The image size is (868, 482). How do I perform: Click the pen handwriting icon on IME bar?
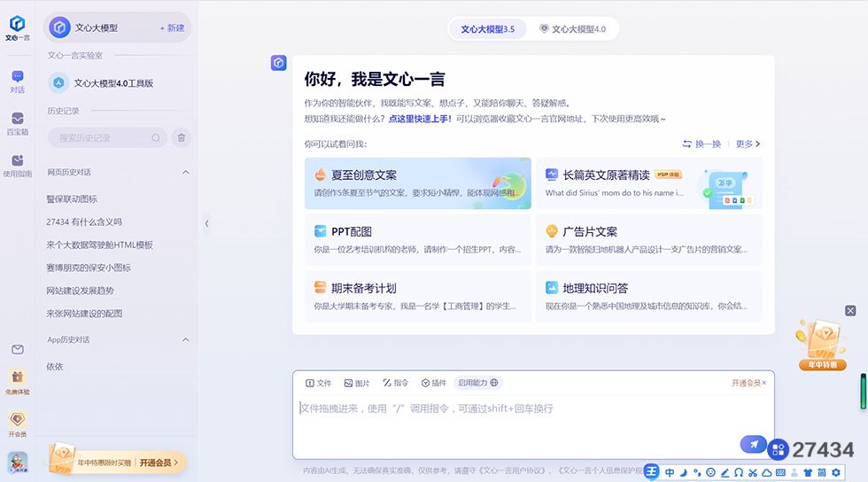[725, 472]
